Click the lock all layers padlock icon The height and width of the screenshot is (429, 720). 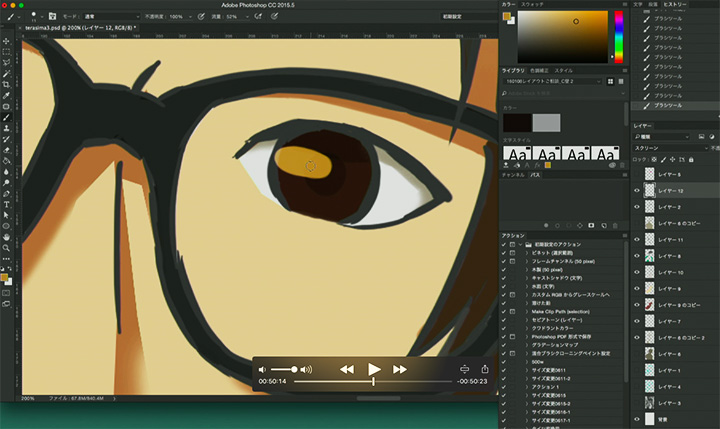691,159
